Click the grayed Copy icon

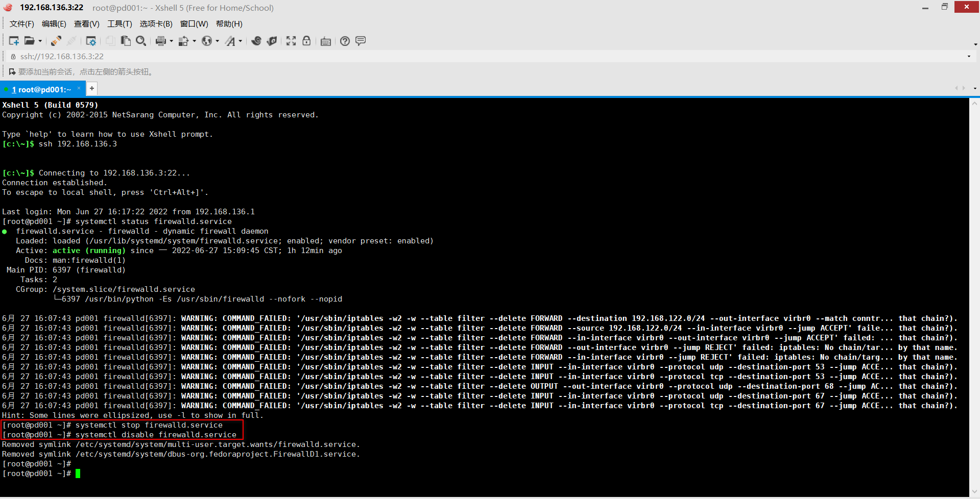click(x=110, y=41)
